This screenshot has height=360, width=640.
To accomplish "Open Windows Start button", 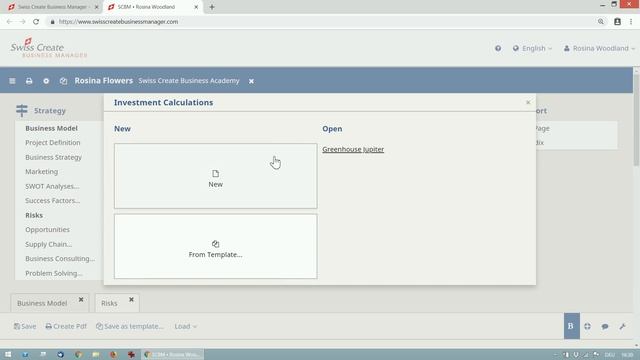I will point(8,355).
